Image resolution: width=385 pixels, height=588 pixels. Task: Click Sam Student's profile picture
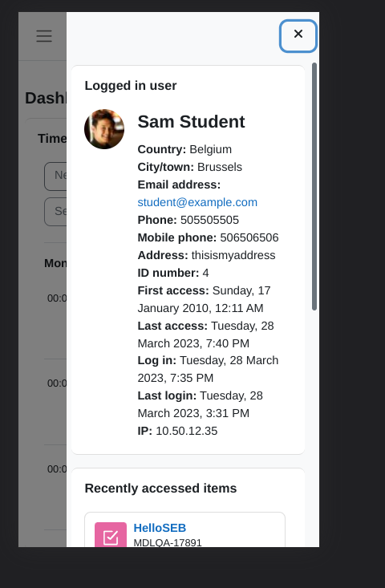click(x=104, y=129)
